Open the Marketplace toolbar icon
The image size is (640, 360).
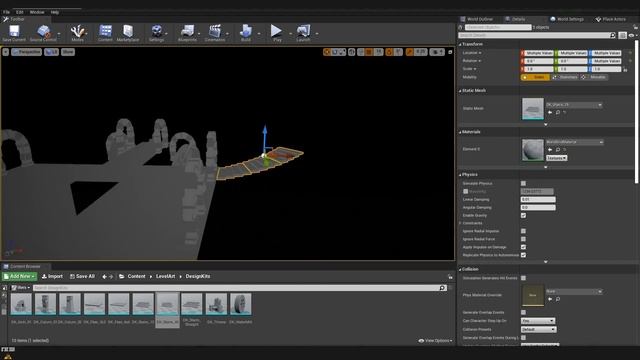point(128,33)
